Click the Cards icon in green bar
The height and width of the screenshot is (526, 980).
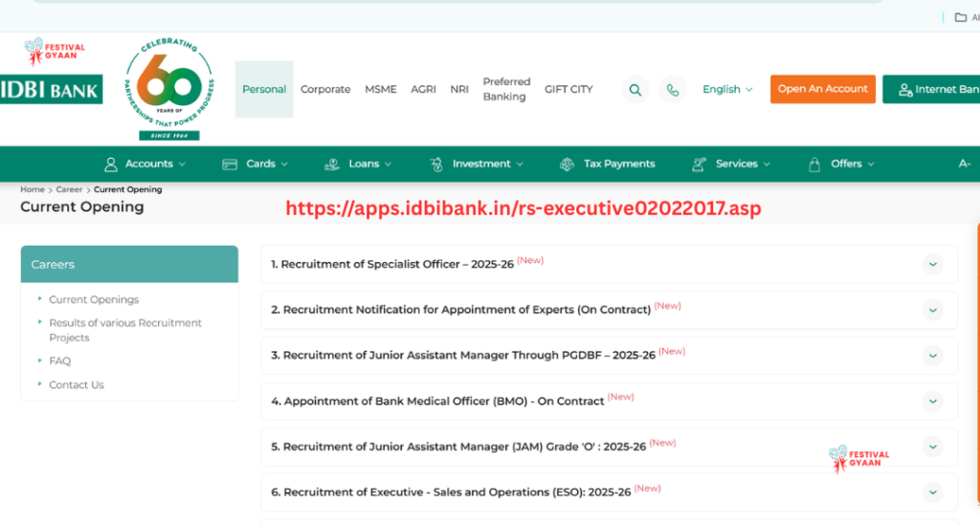(x=230, y=164)
